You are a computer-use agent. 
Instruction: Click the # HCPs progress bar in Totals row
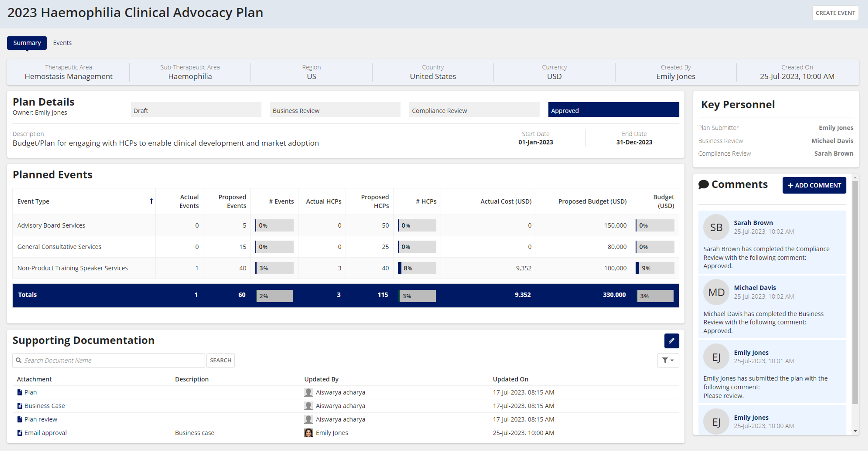pos(417,296)
